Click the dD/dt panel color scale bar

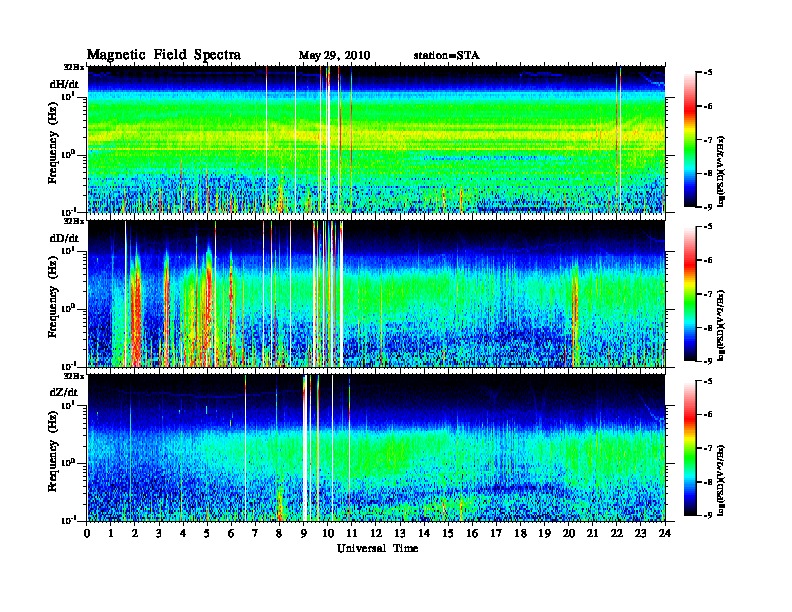[690, 293]
